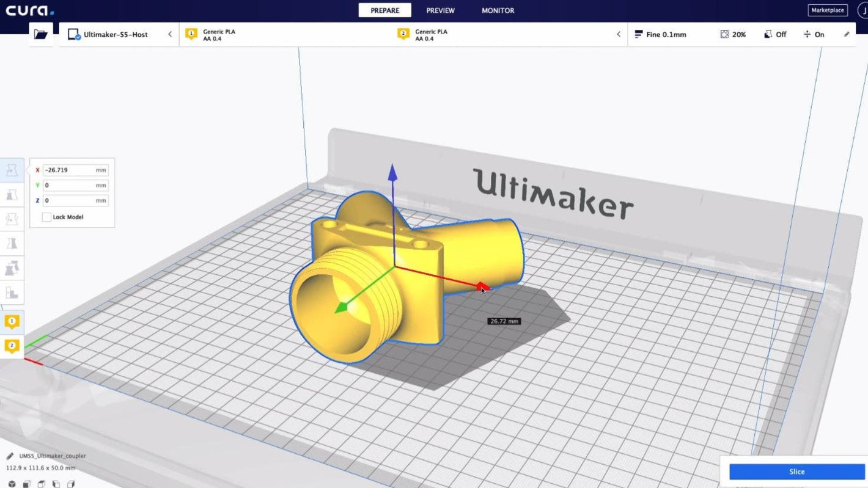Click the Slice button
Image resolution: width=868 pixels, height=488 pixels.
pyautogui.click(x=796, y=472)
